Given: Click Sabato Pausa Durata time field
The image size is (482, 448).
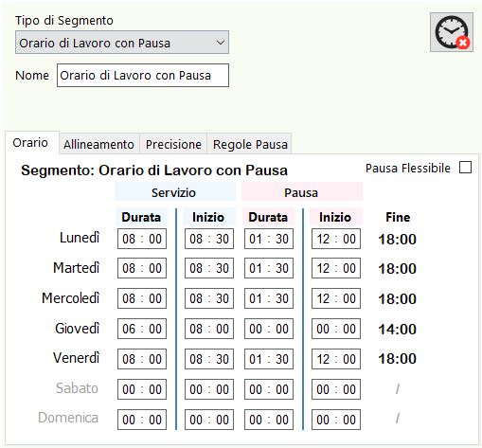Looking at the screenshot, I should tap(269, 389).
